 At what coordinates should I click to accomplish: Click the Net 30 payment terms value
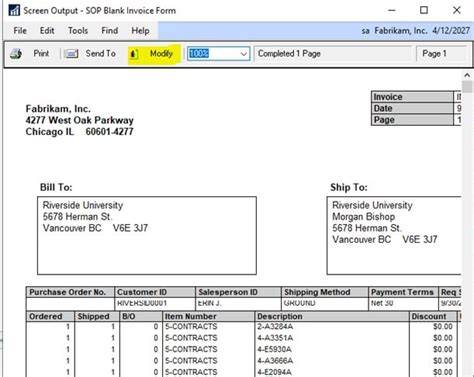(382, 303)
